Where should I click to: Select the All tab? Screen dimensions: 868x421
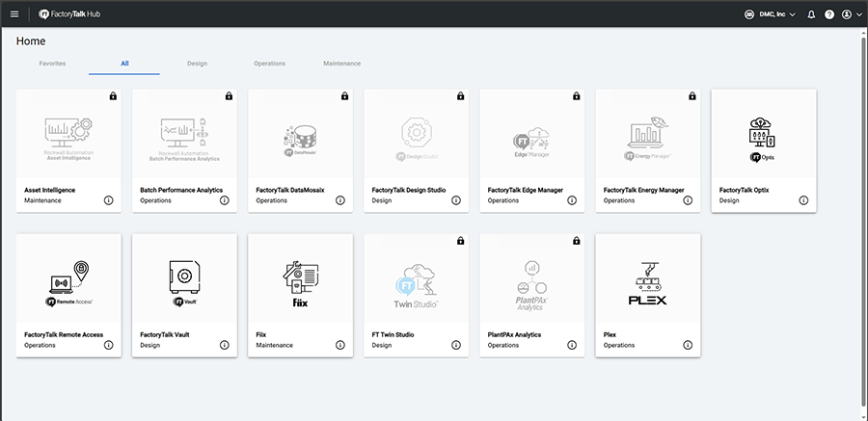point(124,64)
